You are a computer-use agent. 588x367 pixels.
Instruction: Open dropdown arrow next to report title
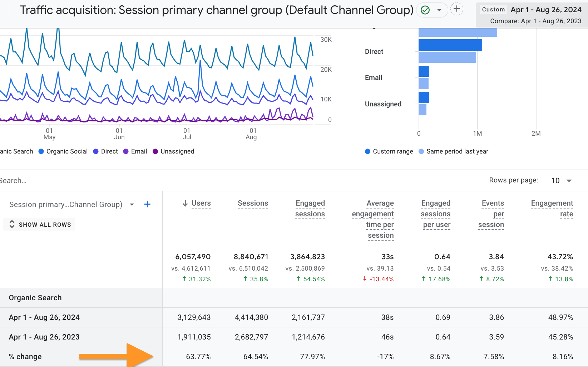coord(439,10)
